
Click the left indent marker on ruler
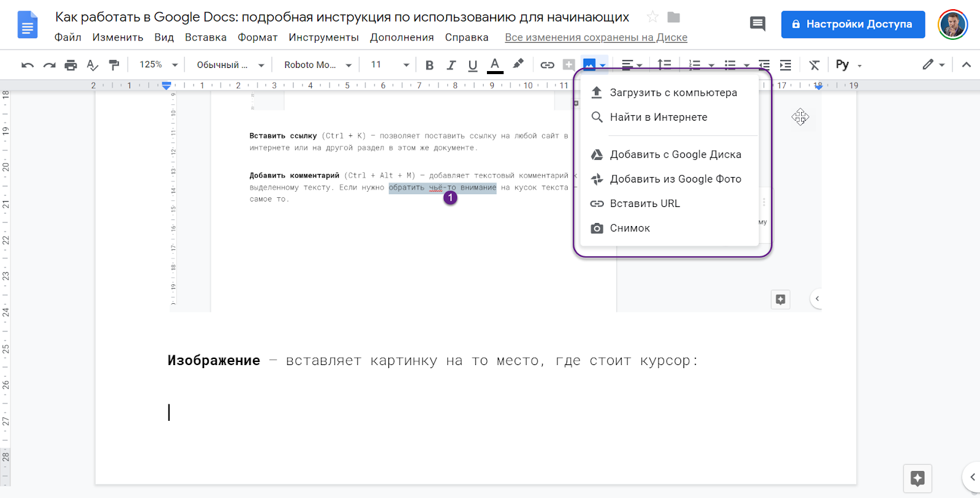[x=167, y=86]
